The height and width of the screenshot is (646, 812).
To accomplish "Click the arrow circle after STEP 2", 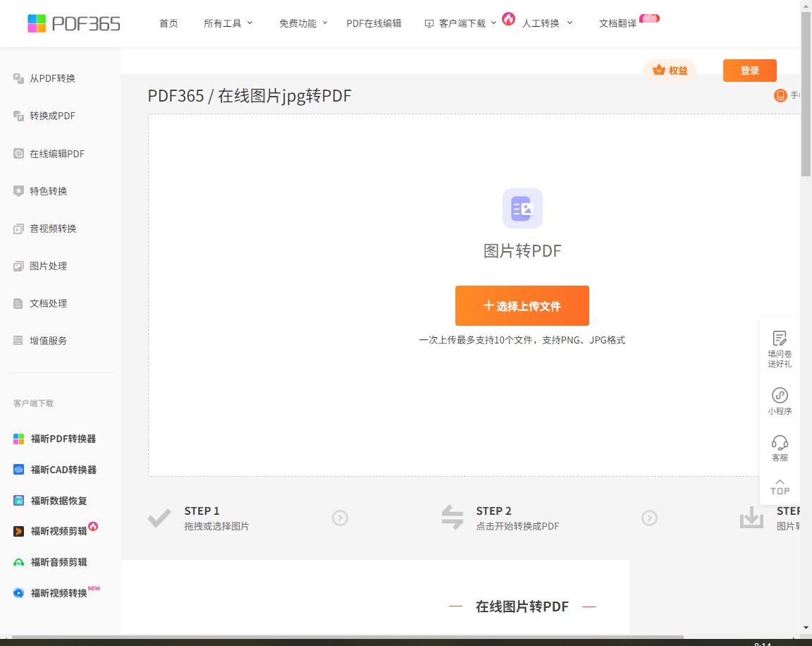I will tap(649, 518).
